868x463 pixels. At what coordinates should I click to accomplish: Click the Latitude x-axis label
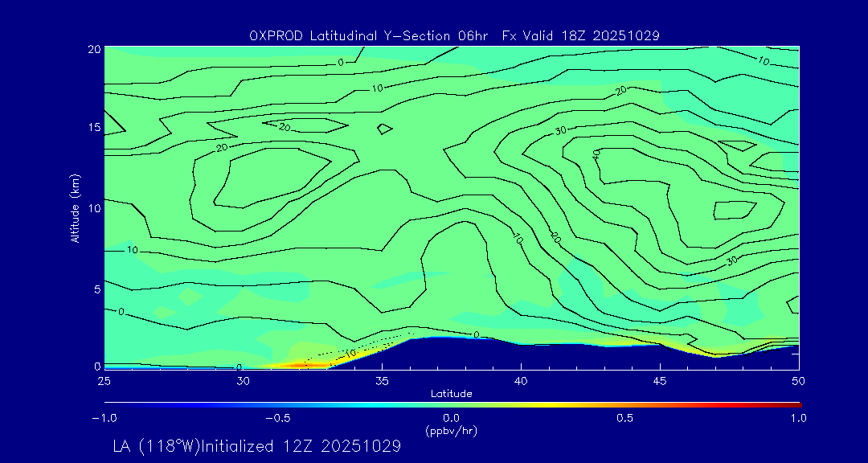coord(451,393)
